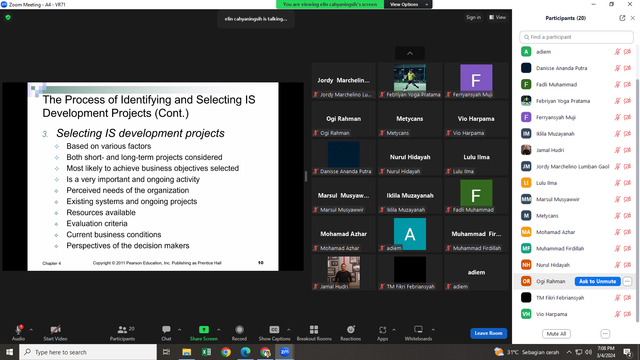Click the shared slide content area
Screen dimensions: 640x360
click(x=153, y=176)
